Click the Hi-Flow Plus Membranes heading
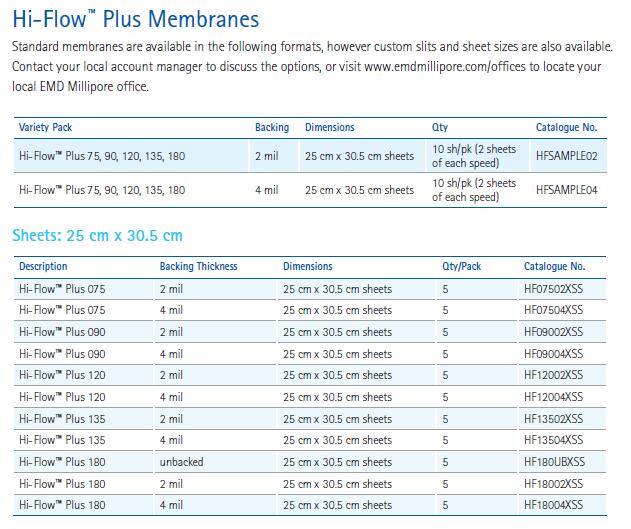The width and height of the screenshot is (631, 529). click(x=136, y=19)
